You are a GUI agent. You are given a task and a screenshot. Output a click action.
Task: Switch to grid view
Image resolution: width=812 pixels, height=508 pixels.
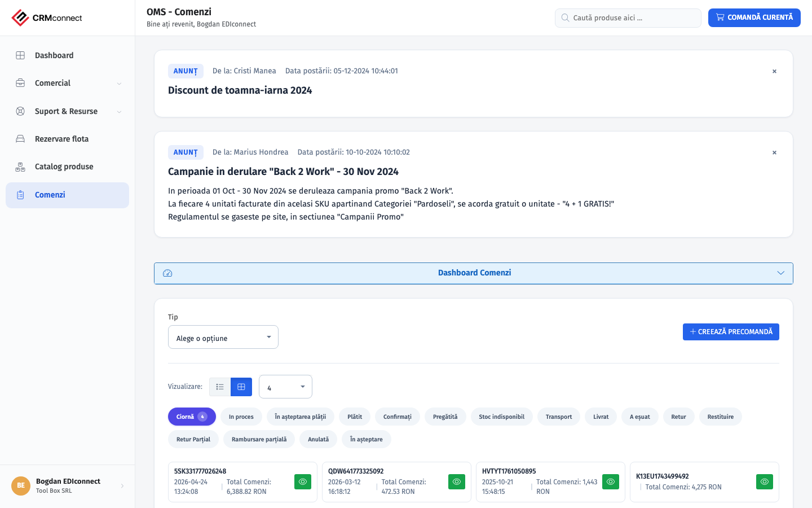(x=241, y=387)
